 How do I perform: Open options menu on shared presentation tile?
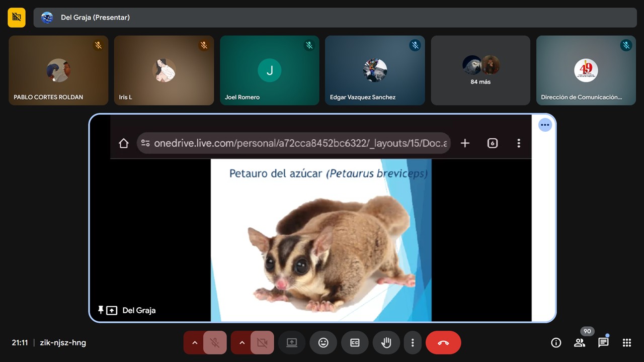(x=545, y=125)
